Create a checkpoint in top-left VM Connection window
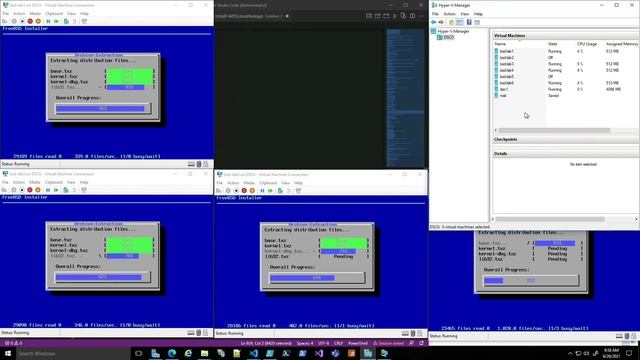The width and height of the screenshot is (640, 360). pyautogui.click(x=66, y=21)
